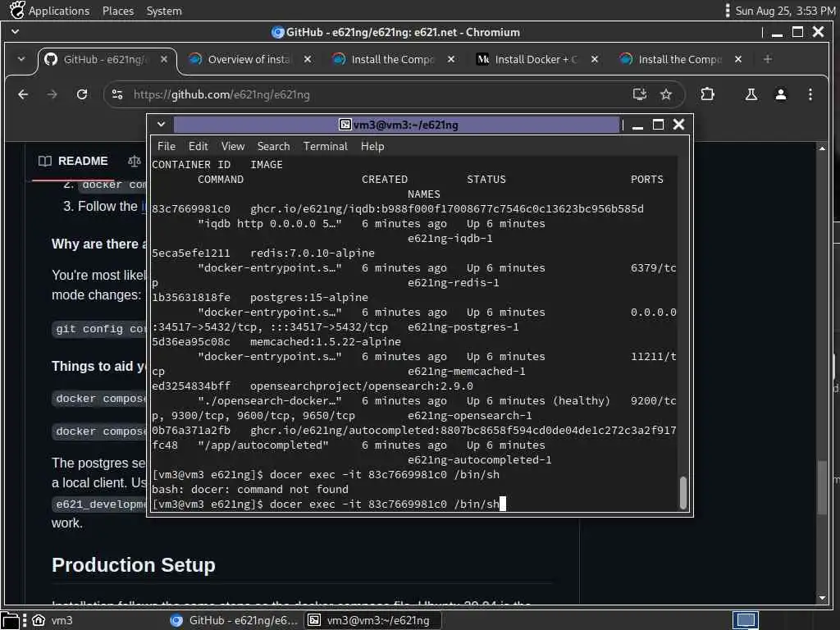Switch to Overview of installing tab

click(x=249, y=59)
